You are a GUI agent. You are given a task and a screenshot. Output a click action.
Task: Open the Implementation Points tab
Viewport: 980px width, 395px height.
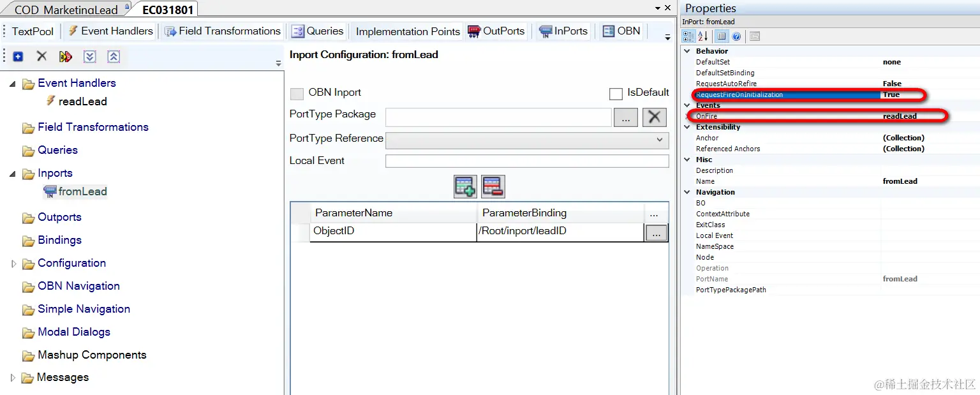pyautogui.click(x=408, y=31)
